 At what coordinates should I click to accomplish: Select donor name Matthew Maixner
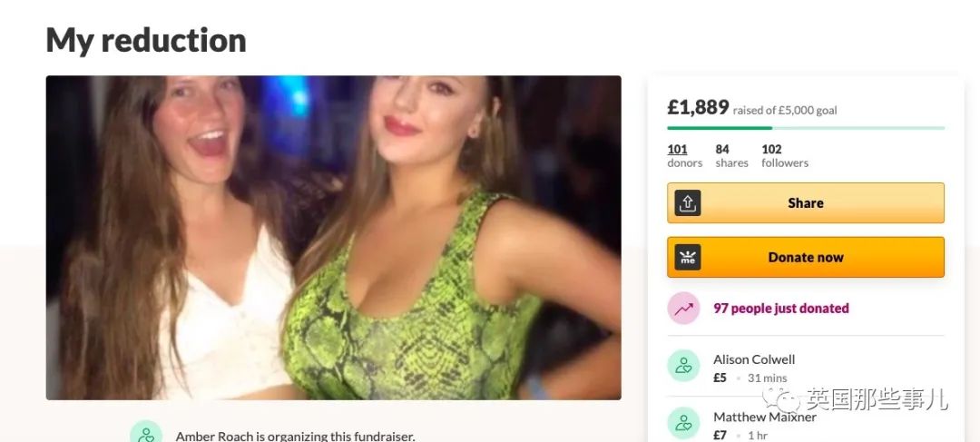(x=765, y=417)
